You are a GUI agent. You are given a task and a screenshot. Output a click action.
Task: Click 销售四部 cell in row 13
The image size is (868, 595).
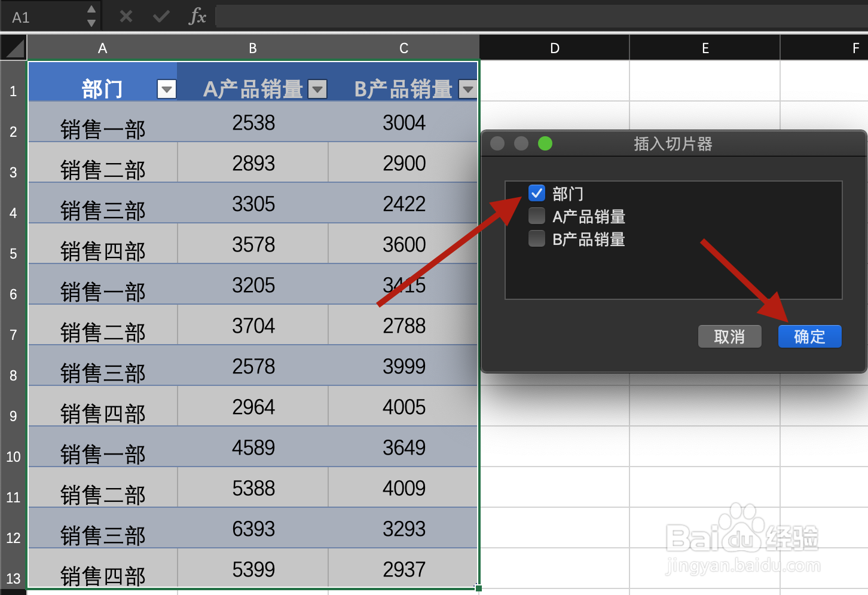point(103,569)
